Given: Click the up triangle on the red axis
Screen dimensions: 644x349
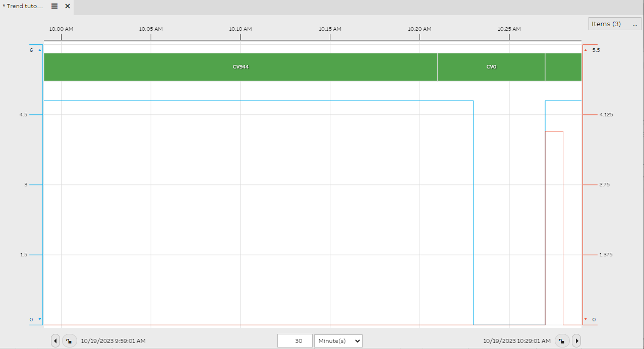Looking at the screenshot, I should tap(585, 49).
